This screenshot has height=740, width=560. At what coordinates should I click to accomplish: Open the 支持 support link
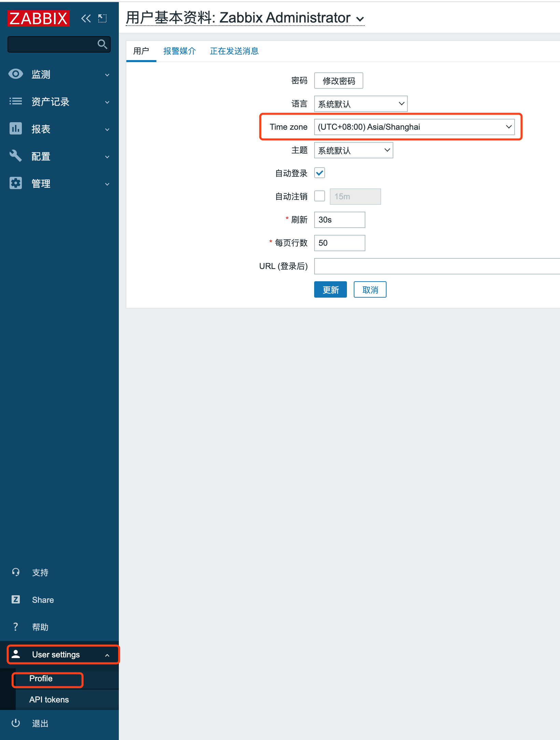point(40,572)
